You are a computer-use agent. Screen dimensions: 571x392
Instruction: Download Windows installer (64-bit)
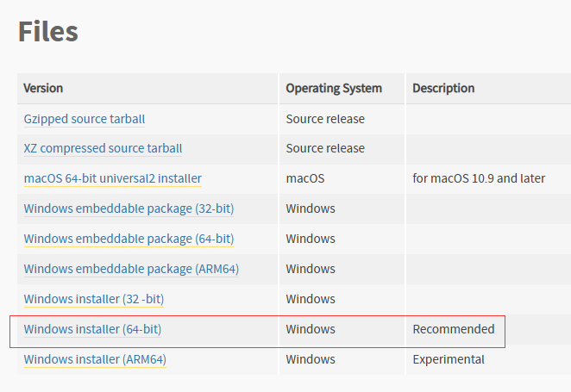point(92,329)
